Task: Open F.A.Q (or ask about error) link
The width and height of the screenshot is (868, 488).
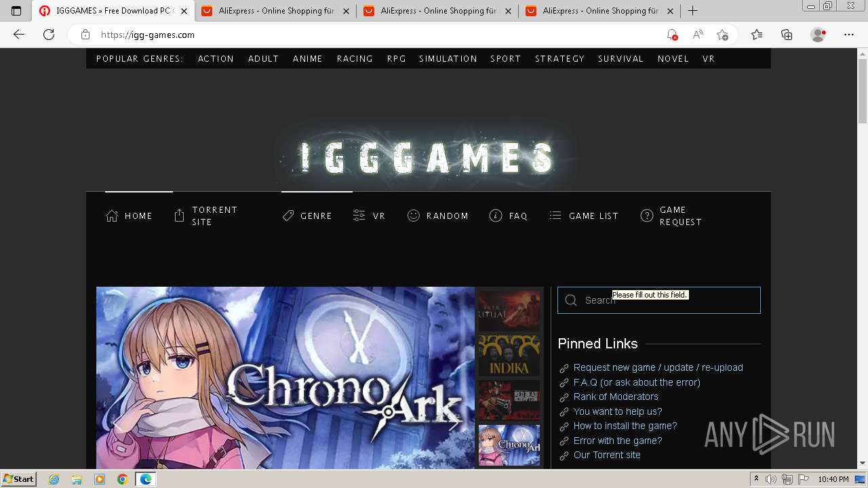Action: point(637,382)
